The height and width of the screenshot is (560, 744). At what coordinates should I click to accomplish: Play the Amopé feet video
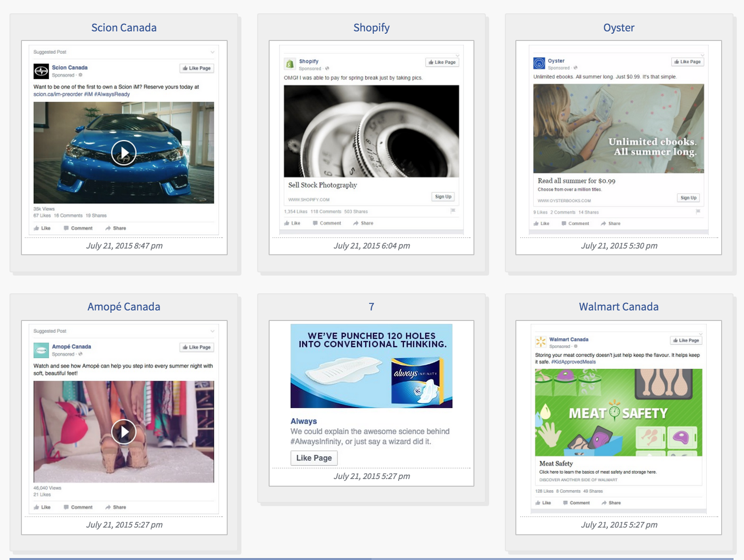(124, 432)
